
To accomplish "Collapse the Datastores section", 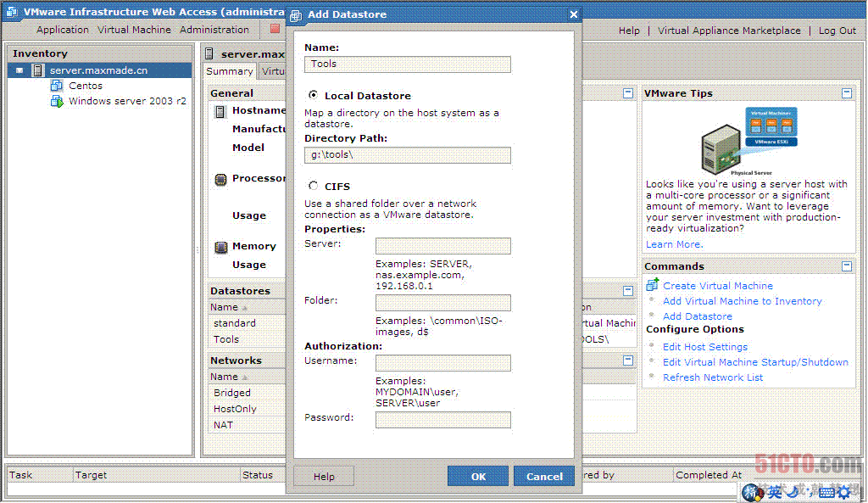I will pos(628,291).
